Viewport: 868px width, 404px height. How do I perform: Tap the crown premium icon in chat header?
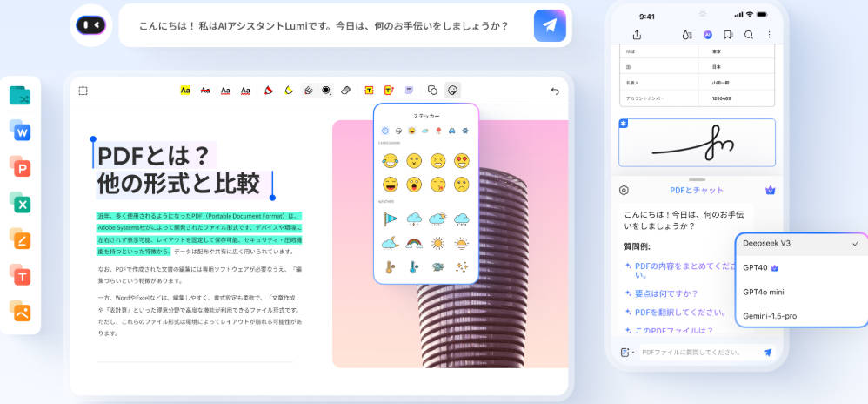click(x=770, y=190)
